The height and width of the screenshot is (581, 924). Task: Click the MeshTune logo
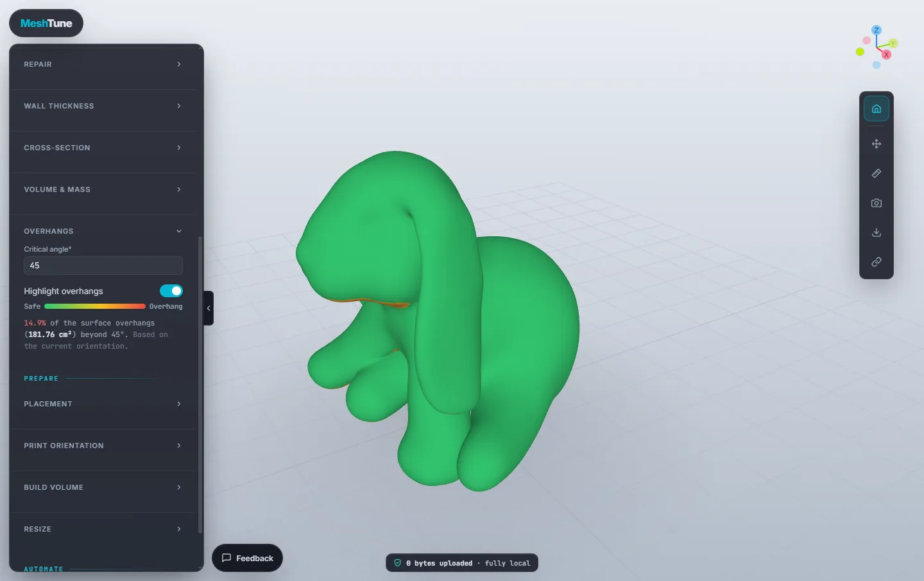[46, 23]
